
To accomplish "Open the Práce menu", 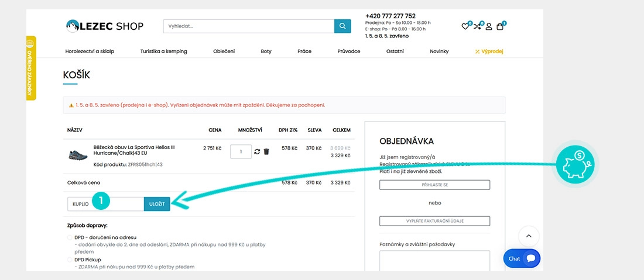I will 304,51.
